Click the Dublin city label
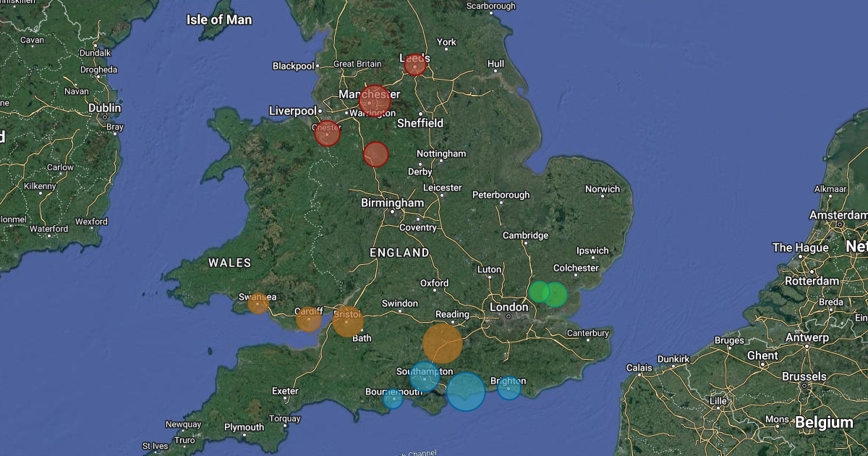The image size is (868, 456). click(x=105, y=108)
